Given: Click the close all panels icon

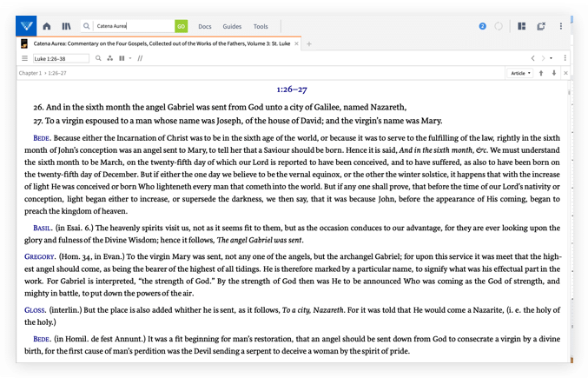Looking at the screenshot, I should pyautogui.click(x=541, y=26).
